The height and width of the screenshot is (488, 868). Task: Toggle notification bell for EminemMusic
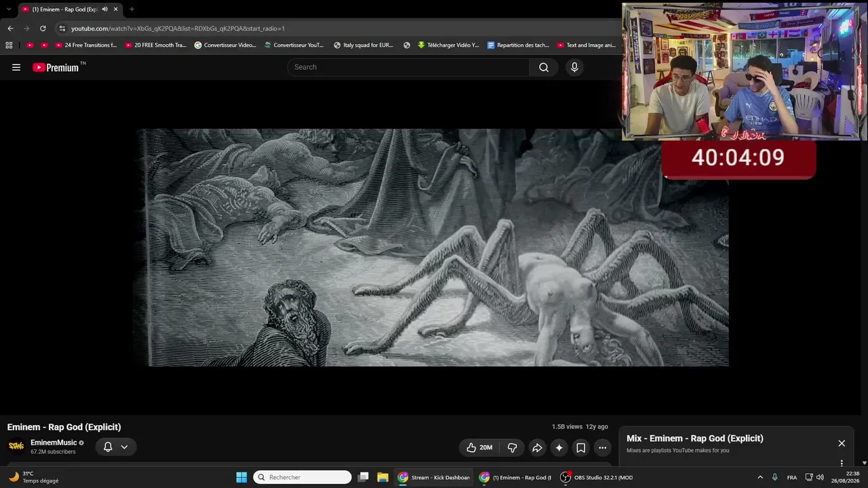[x=108, y=447]
